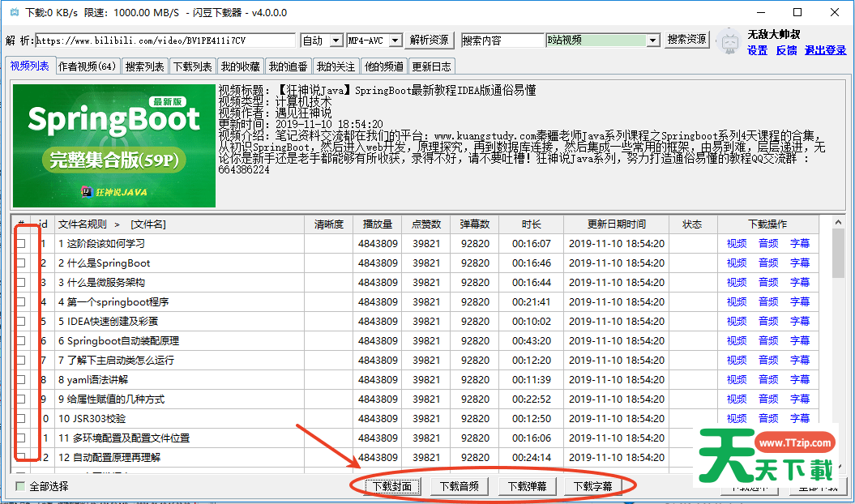The width and height of the screenshot is (855, 504).
Task: Click the app logo in title bar
Action: point(14,12)
